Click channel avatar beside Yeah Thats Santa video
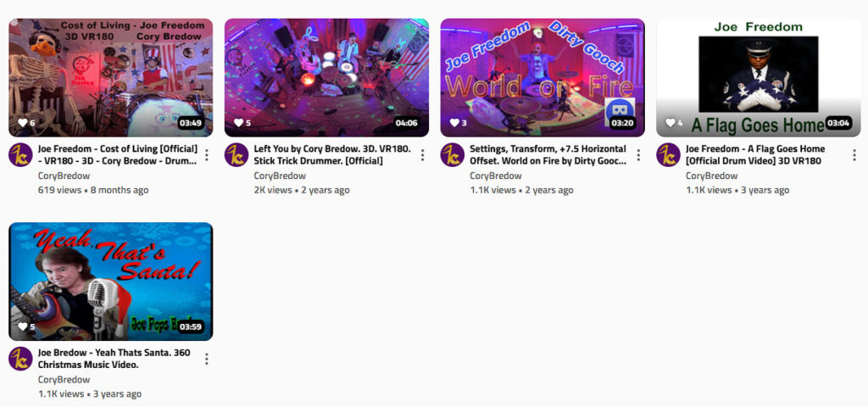Screen dimensions: 868x407 point(20,359)
